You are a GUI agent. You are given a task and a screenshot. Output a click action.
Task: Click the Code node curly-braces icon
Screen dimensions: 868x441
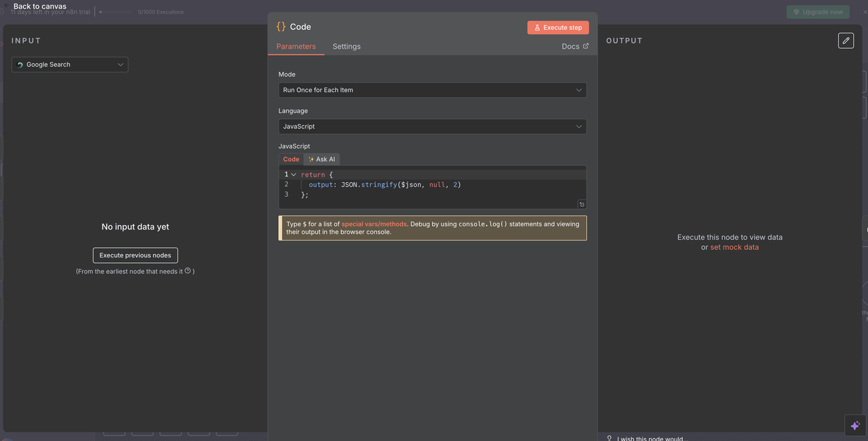[x=281, y=27]
